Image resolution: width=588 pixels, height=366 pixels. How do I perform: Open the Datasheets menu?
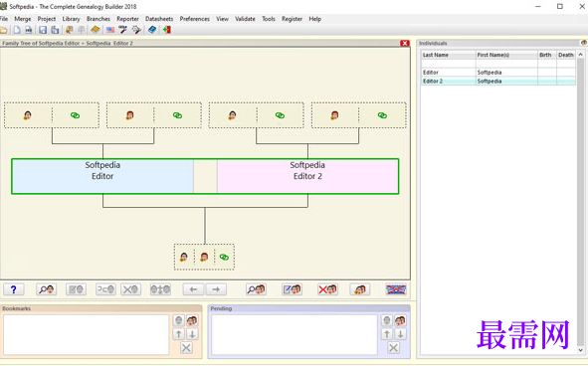159,19
